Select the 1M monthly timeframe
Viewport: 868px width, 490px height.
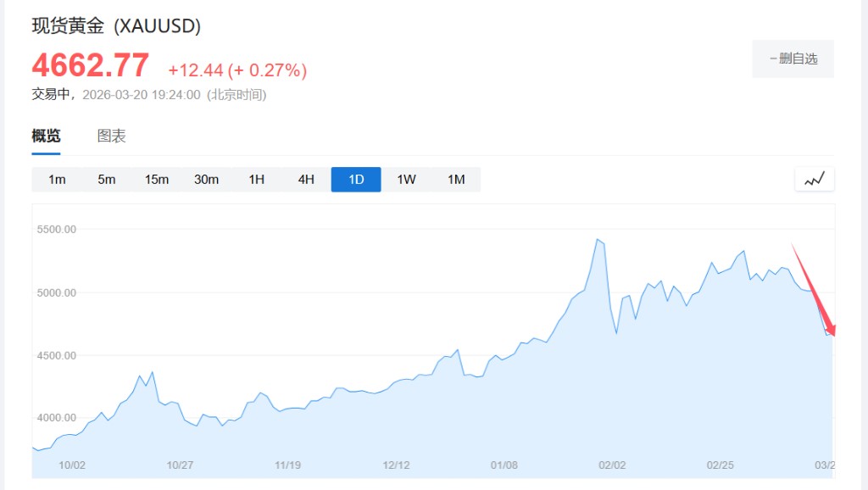click(456, 180)
